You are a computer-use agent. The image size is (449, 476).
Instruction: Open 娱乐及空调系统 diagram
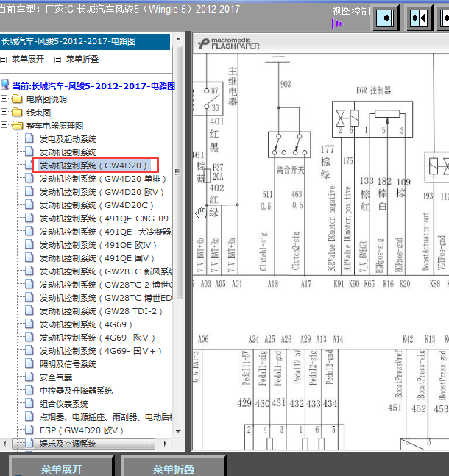pos(68,444)
